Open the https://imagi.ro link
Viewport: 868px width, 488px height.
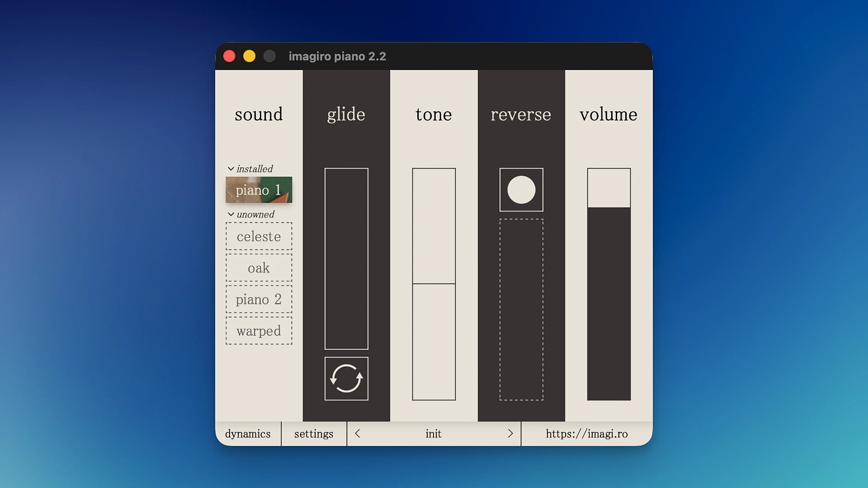(586, 433)
